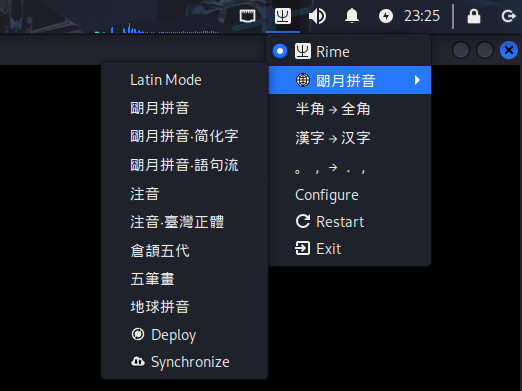Open the notifications bell icon
Viewport: 522px width, 391px height.
pos(352,16)
